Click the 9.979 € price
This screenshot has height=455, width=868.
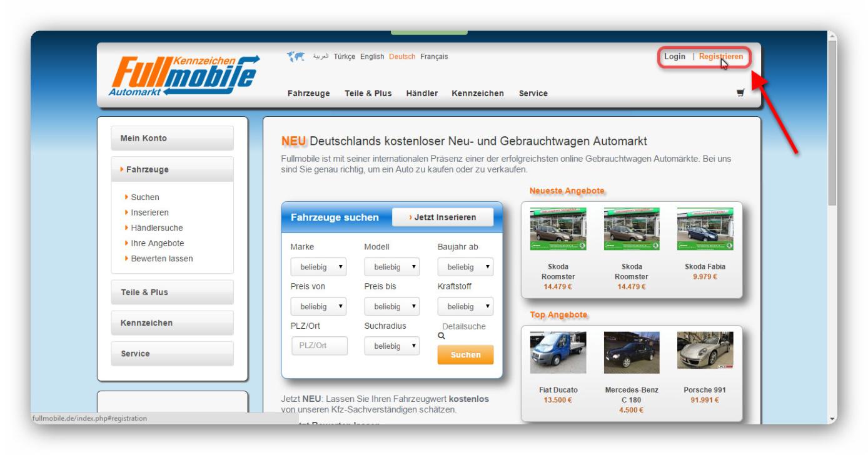705,276
